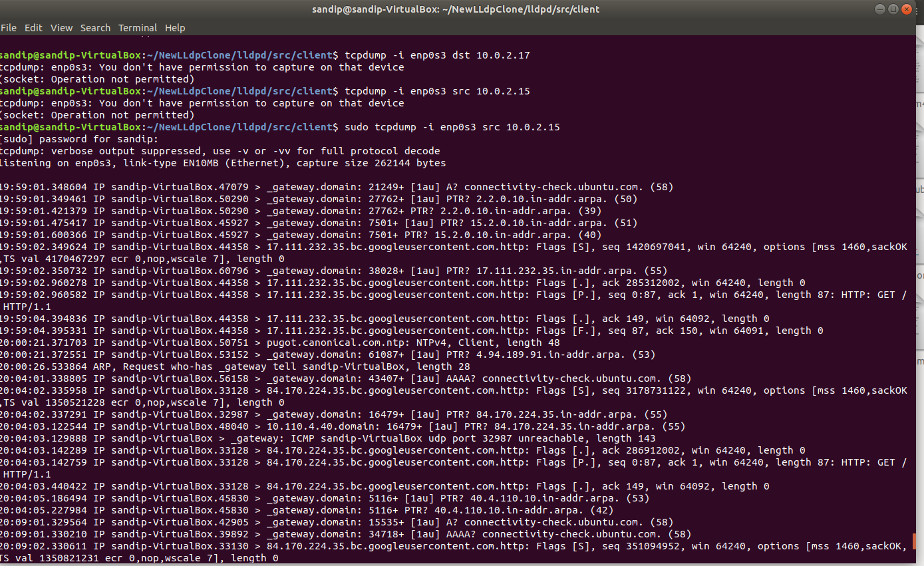Maximize the terminal window
924x566 pixels.
pos(893,9)
